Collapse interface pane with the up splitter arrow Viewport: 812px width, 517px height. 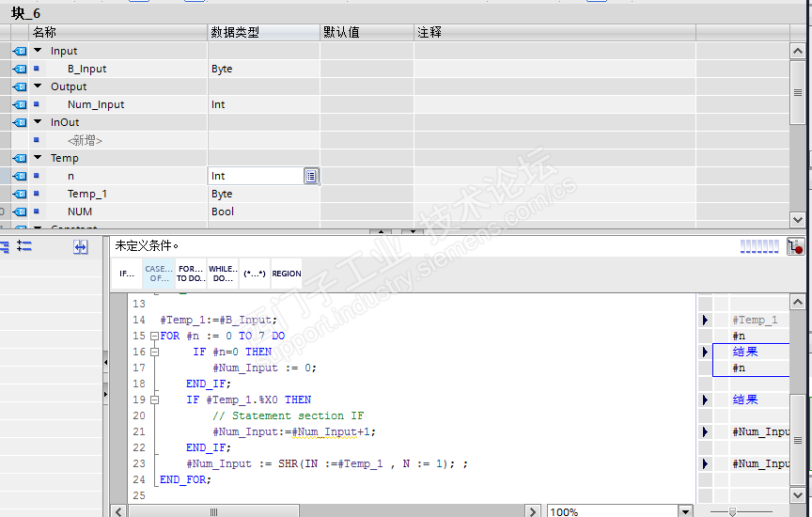tap(382, 231)
